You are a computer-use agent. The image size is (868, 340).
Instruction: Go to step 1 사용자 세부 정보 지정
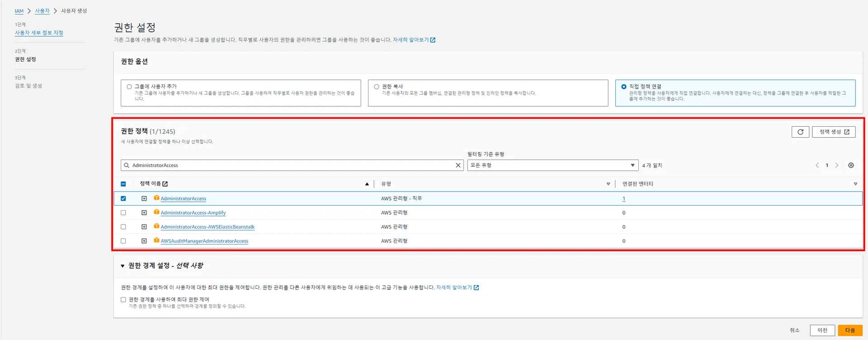coord(39,33)
